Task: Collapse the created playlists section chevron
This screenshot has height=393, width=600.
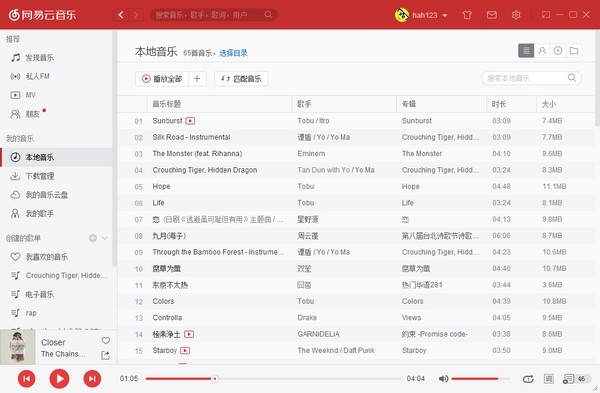Action: 104,238
